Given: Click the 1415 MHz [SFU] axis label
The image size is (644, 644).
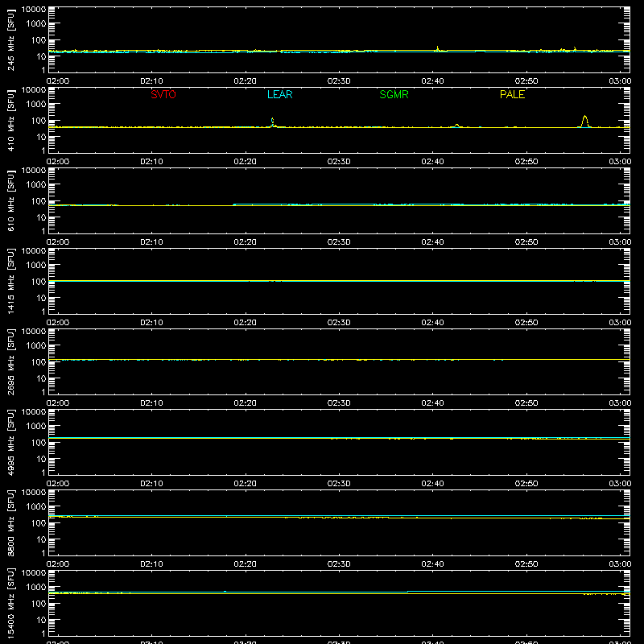Looking at the screenshot, I should click(10, 282).
